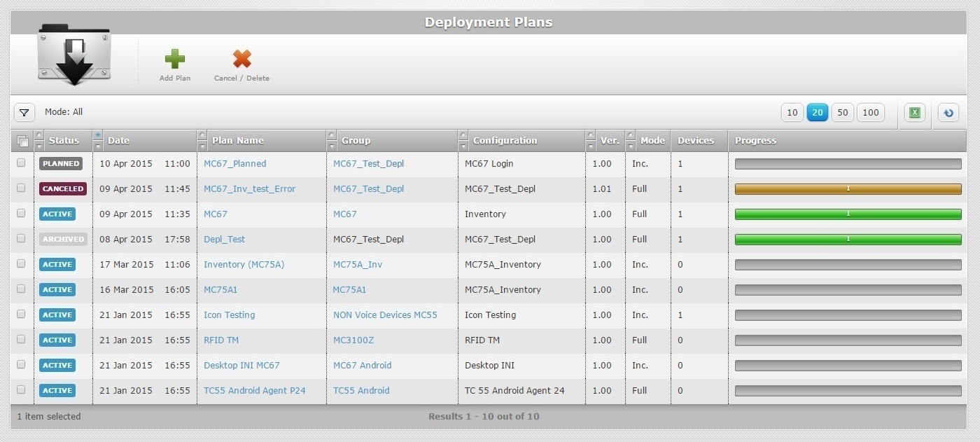980x442 pixels.
Task: Click the ACTIVE badge in the RFID TM row
Action: point(57,340)
